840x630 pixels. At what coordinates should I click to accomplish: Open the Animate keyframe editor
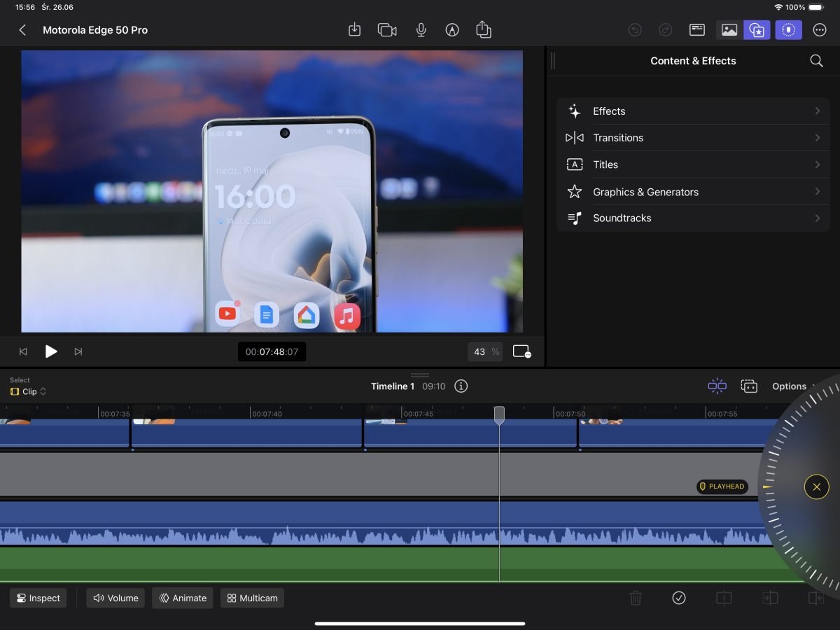point(183,598)
